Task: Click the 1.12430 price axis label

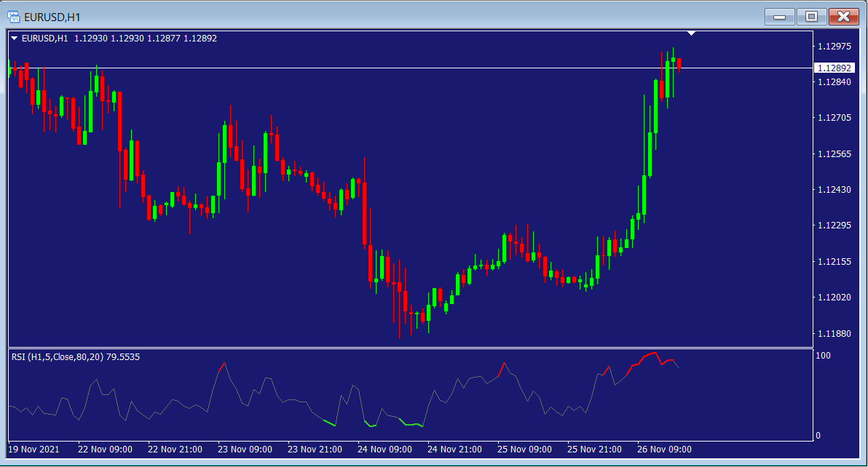Action: click(835, 190)
